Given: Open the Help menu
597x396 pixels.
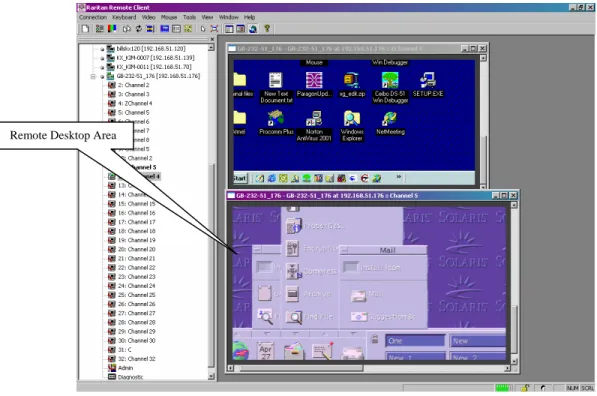Looking at the screenshot, I should coord(249,17).
